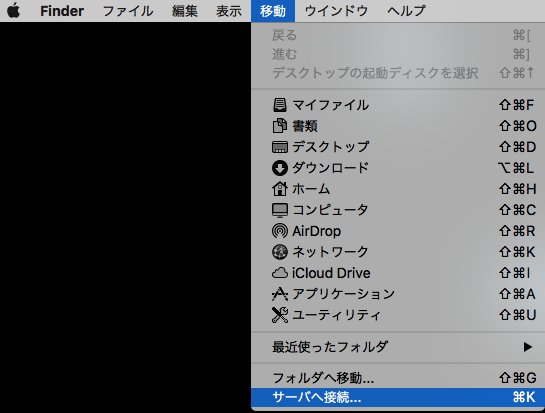This screenshot has width=545, height=413.
Task: Select アプリケーション text label
Action: click(343, 294)
